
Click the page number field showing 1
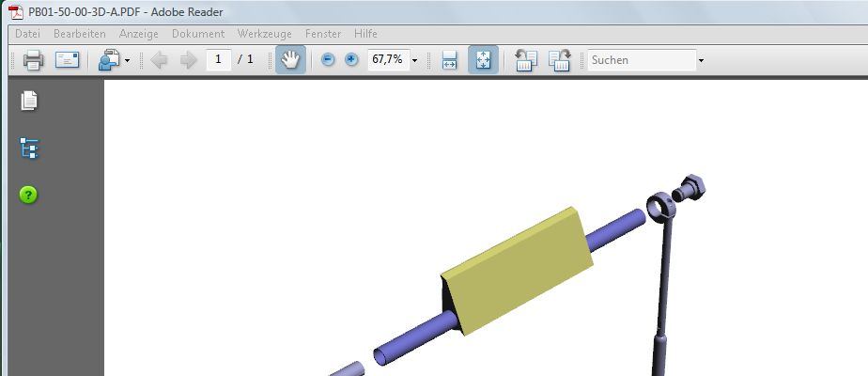point(219,59)
